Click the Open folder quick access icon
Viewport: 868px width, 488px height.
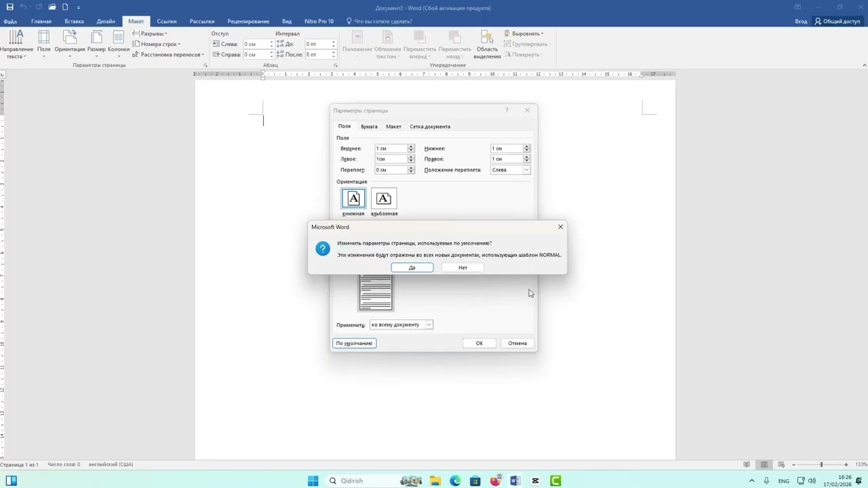click(x=52, y=7)
